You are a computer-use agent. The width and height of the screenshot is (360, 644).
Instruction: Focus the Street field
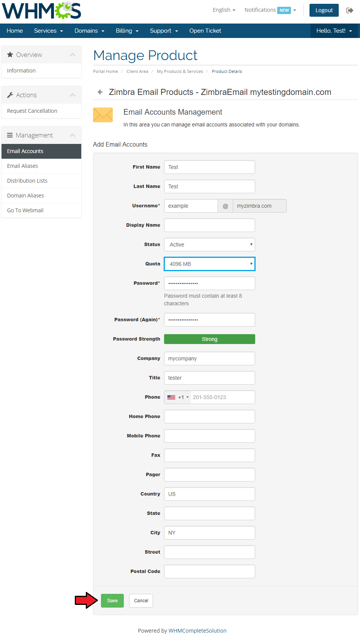210,552
